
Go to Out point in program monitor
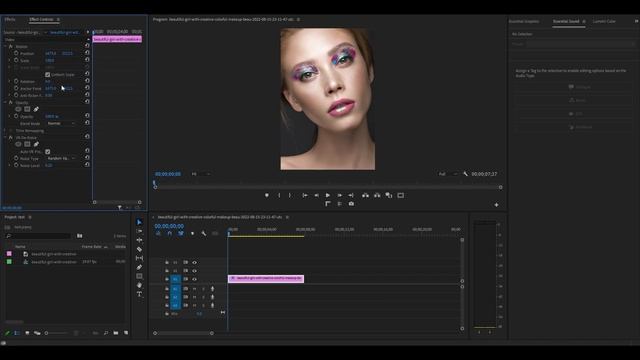pyautogui.click(x=351, y=196)
